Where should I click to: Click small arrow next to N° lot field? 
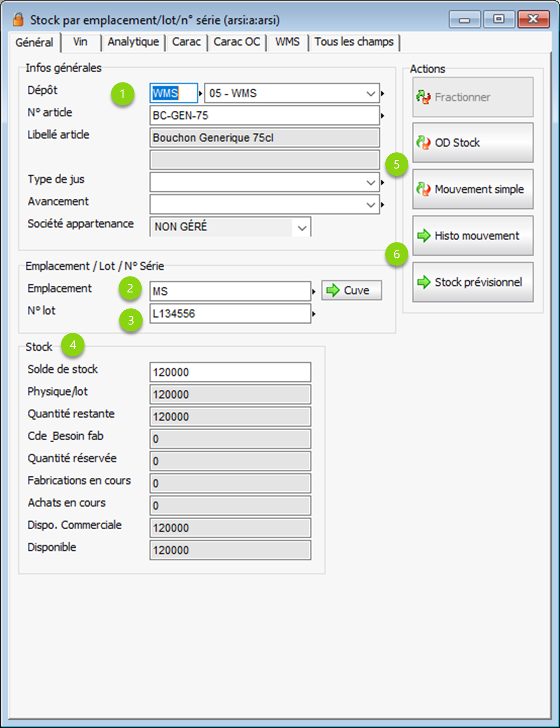pyautogui.click(x=314, y=314)
